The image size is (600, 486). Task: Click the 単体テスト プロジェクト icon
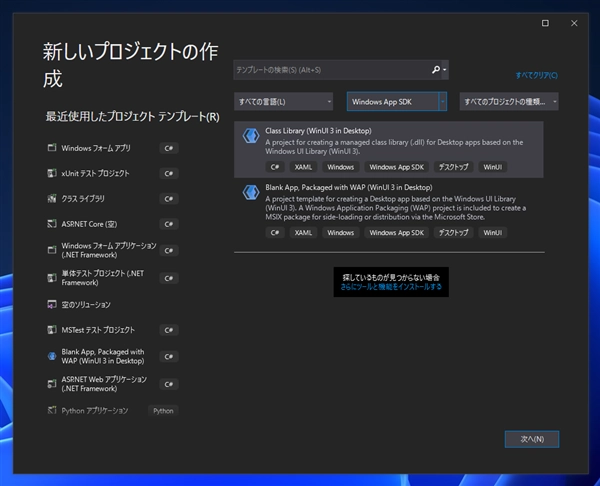(x=52, y=277)
